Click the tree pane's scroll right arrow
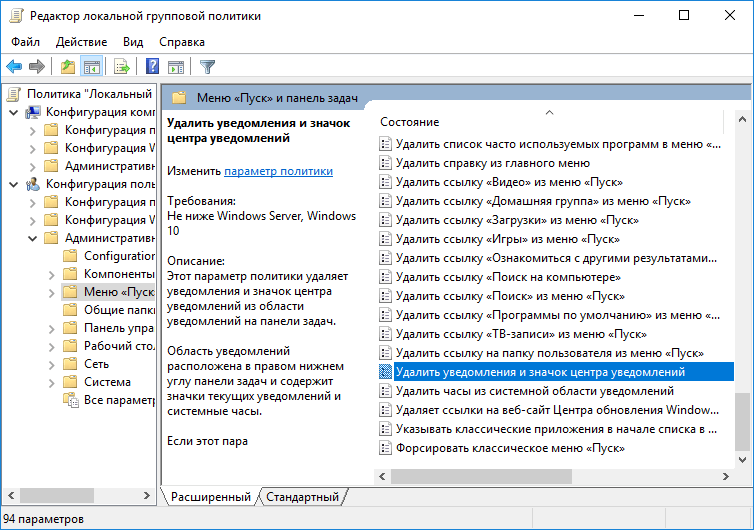 pos(147,495)
